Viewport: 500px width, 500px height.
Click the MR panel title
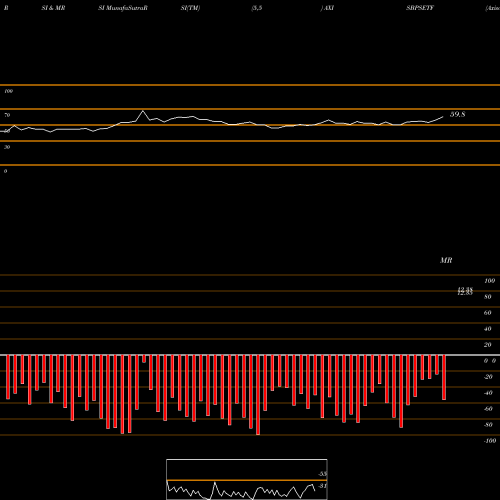coord(446,260)
